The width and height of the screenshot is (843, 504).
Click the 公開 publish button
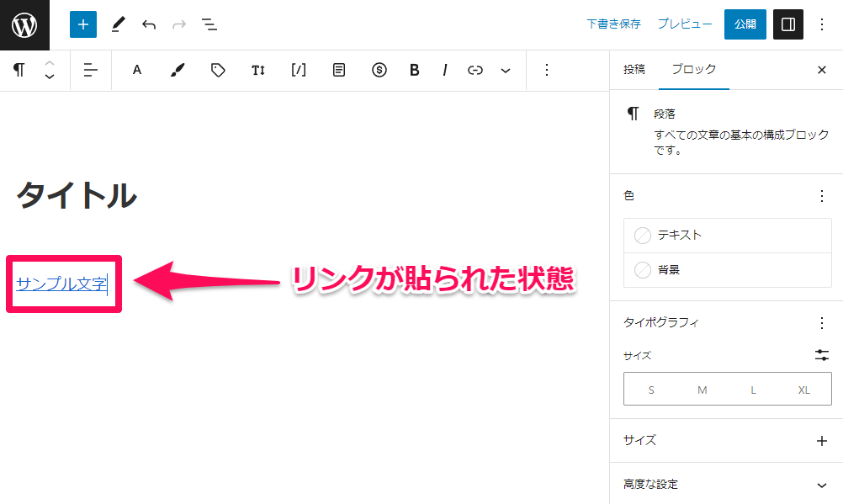pyautogui.click(x=745, y=24)
